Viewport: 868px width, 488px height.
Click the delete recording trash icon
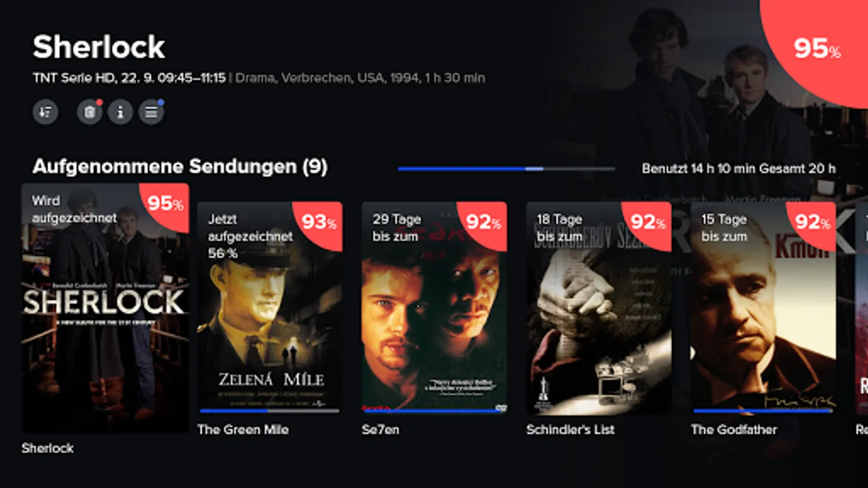90,112
